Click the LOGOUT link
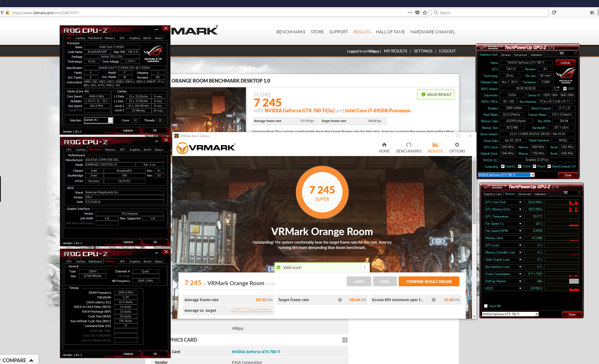Viewport: 599px width, 364px height. 447,51
